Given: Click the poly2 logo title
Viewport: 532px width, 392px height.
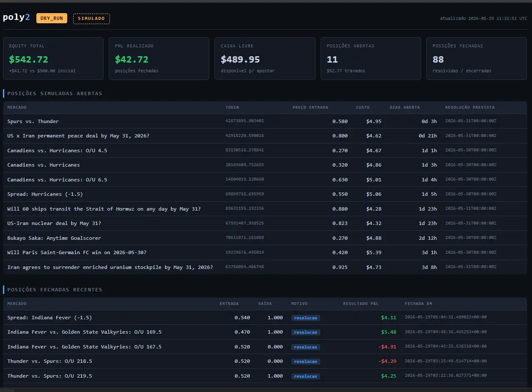Looking at the screenshot, I should [16, 17].
